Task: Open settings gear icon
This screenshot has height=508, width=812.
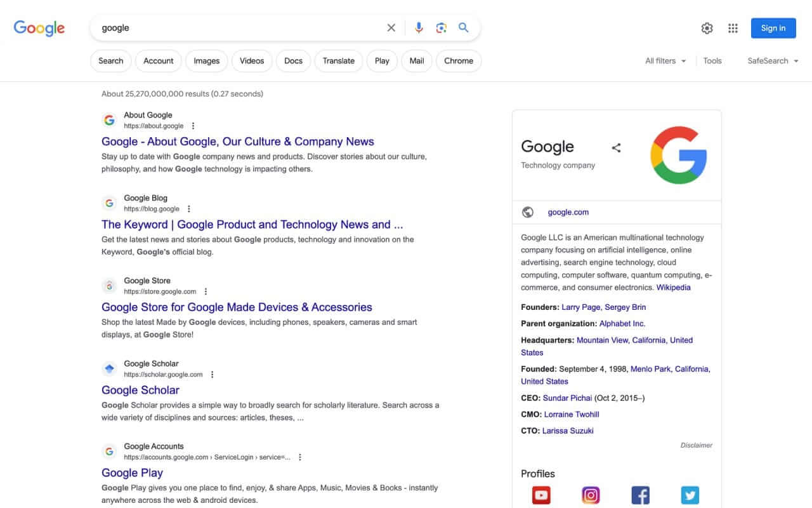Action: [707, 28]
